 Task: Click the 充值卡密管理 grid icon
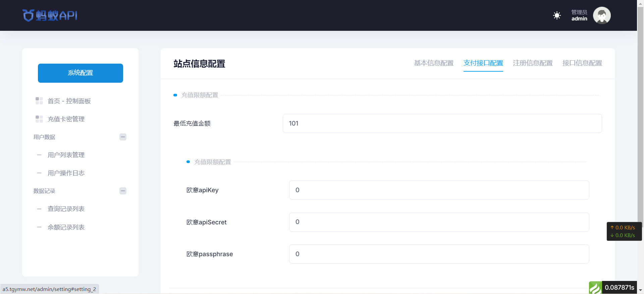pyautogui.click(x=39, y=119)
